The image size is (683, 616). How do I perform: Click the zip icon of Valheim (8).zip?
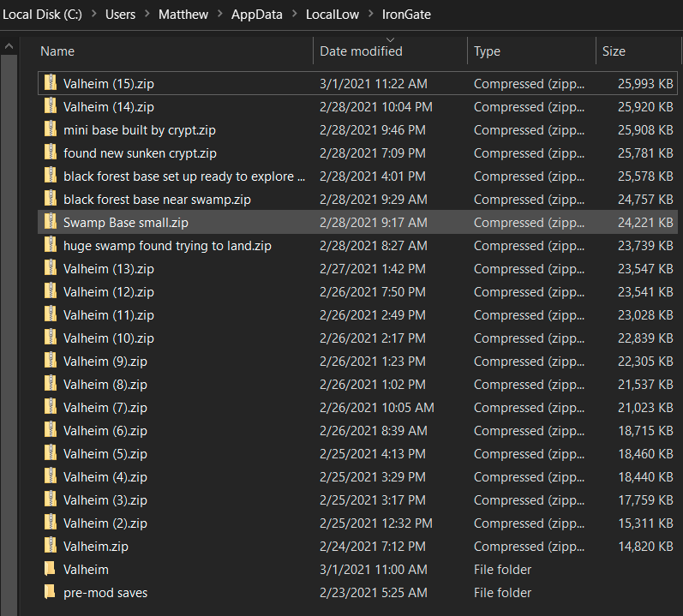click(x=51, y=384)
